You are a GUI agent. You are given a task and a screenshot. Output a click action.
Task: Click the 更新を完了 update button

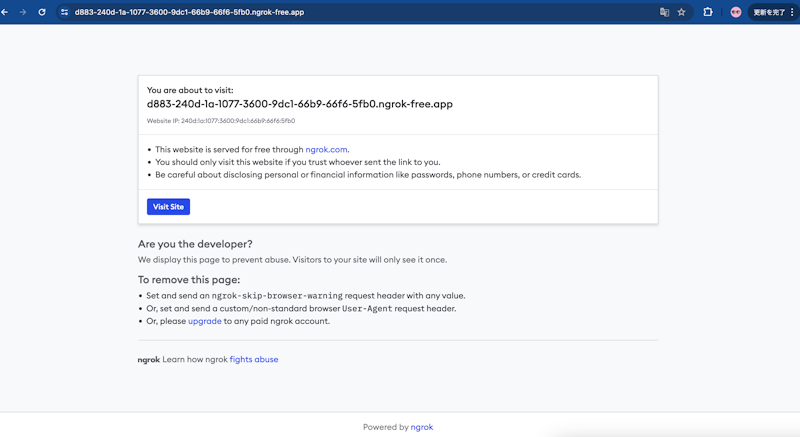770,12
